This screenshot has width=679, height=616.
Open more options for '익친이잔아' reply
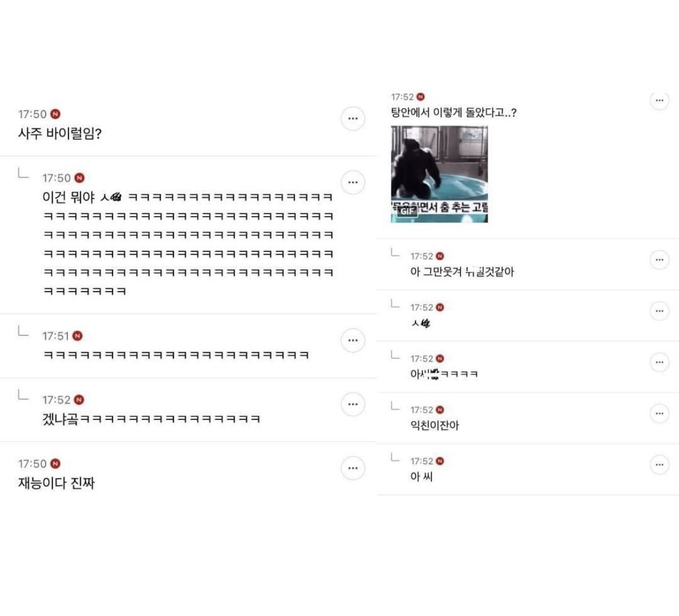[659, 413]
